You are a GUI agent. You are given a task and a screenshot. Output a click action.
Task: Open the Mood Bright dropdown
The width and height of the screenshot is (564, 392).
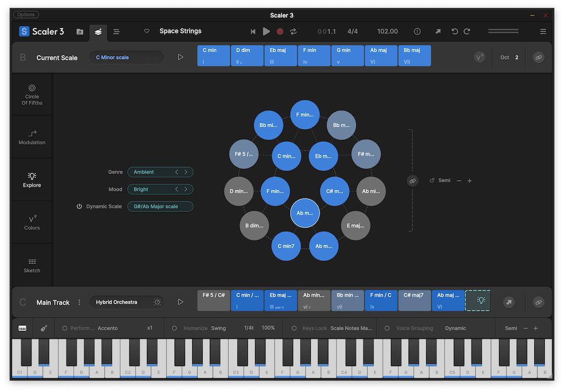[160, 189]
